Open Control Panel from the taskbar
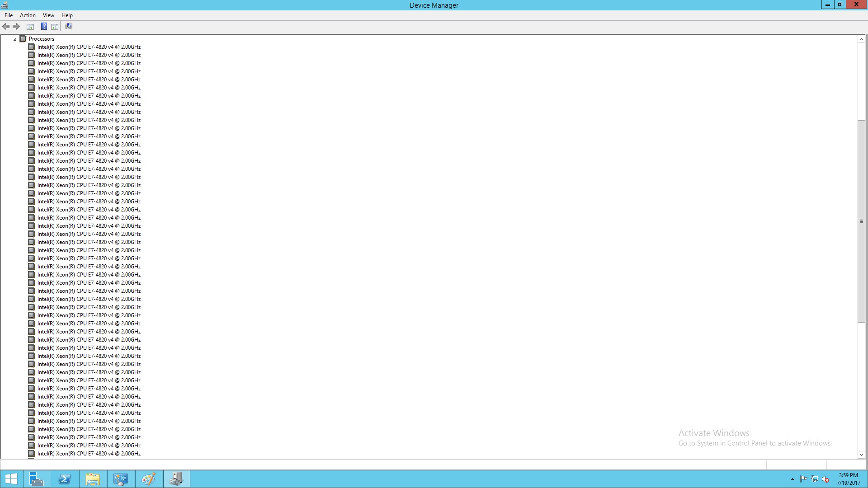Screen dimensions: 868x488 tap(121, 479)
